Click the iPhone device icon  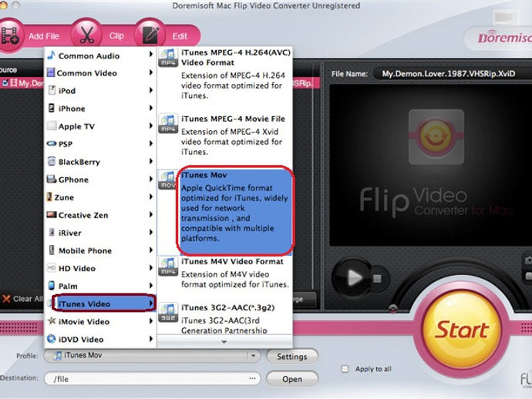point(51,108)
